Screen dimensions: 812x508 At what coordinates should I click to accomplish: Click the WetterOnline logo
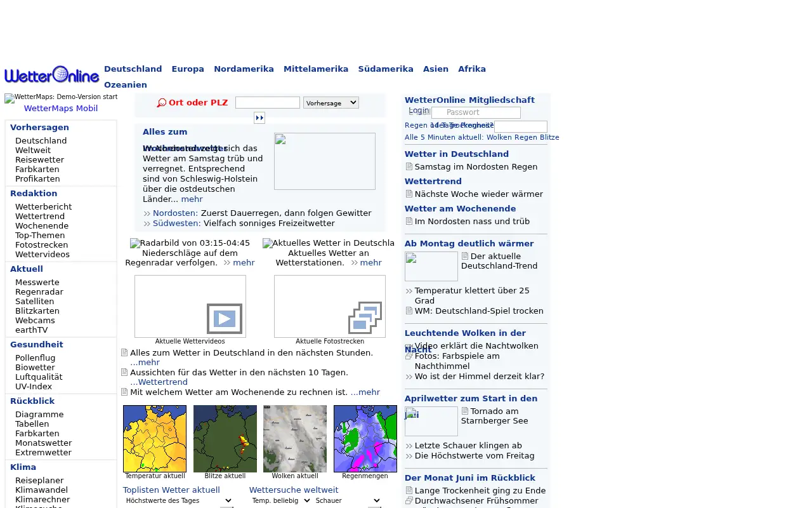[52, 74]
